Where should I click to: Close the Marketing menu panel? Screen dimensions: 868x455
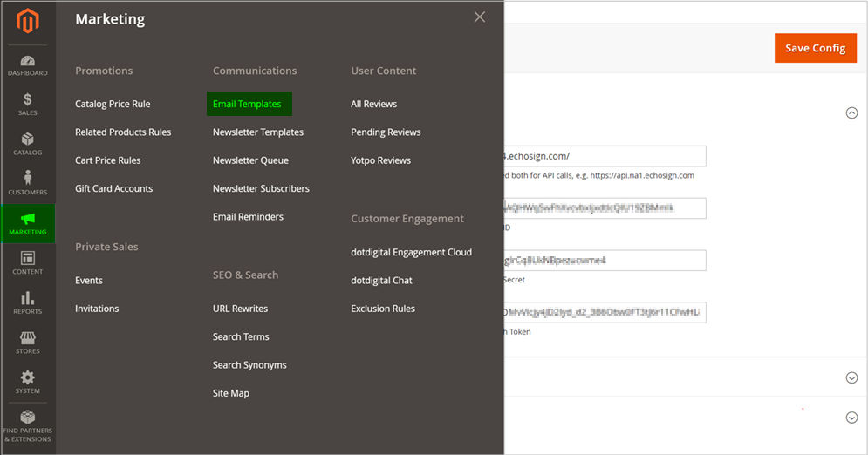point(479,17)
